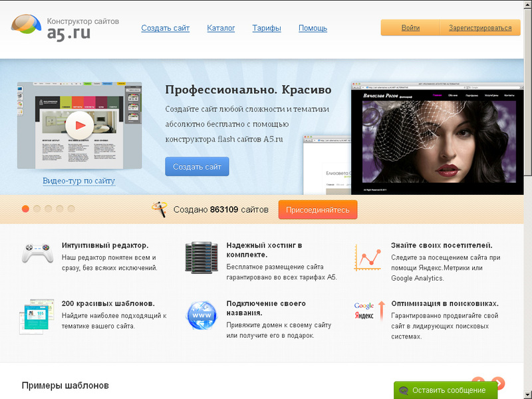
Task: Open the portrait site example screenshot
Action: coord(438,138)
